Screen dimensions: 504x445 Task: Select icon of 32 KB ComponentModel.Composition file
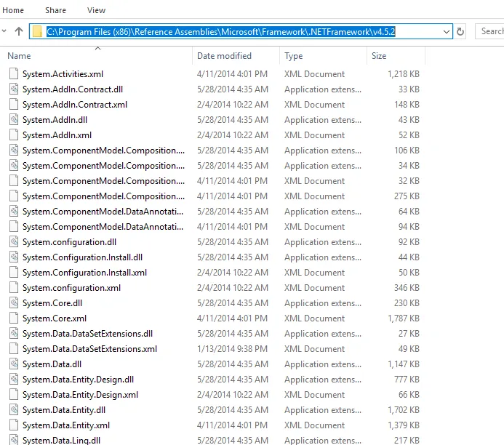pyautogui.click(x=14, y=180)
